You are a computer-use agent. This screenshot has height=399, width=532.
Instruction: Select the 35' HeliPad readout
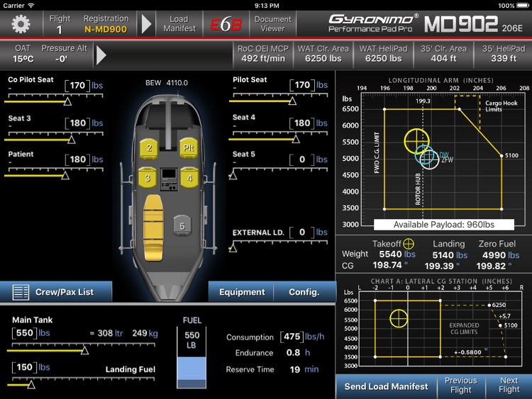[504, 54]
